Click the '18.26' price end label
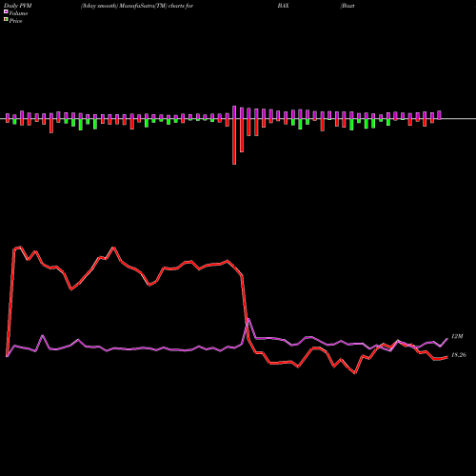Image resolution: width=476 pixels, height=476 pixels. point(458,355)
